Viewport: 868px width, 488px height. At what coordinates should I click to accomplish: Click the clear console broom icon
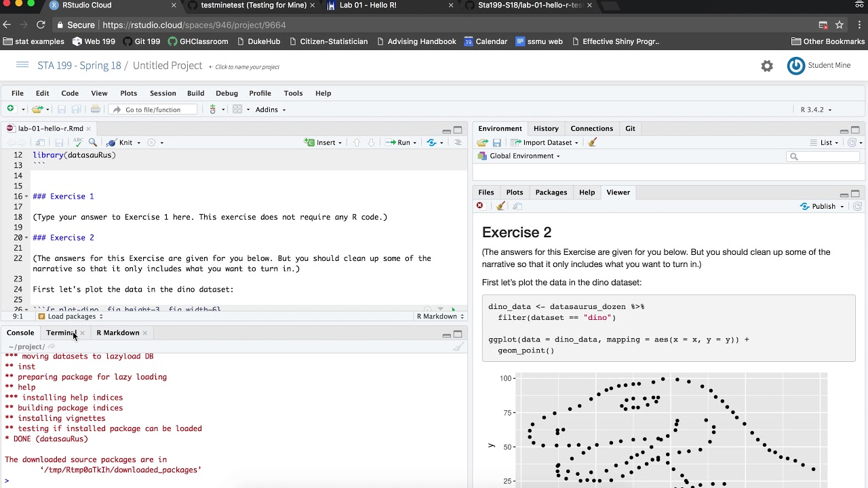458,346
